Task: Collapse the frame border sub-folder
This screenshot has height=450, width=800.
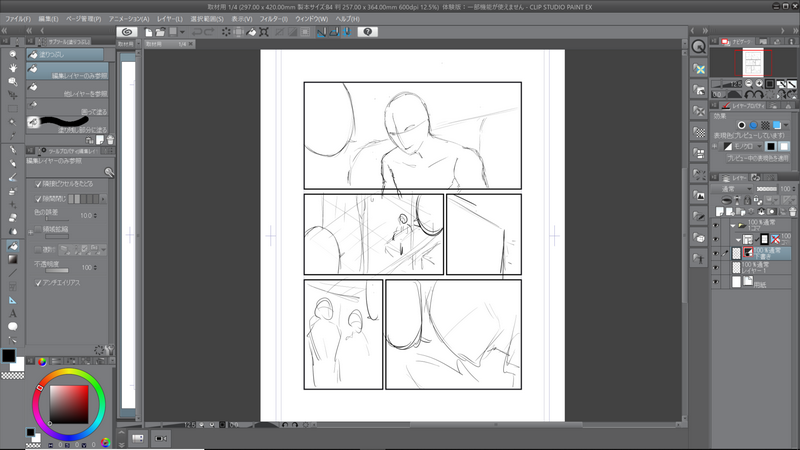Action: tap(738, 239)
